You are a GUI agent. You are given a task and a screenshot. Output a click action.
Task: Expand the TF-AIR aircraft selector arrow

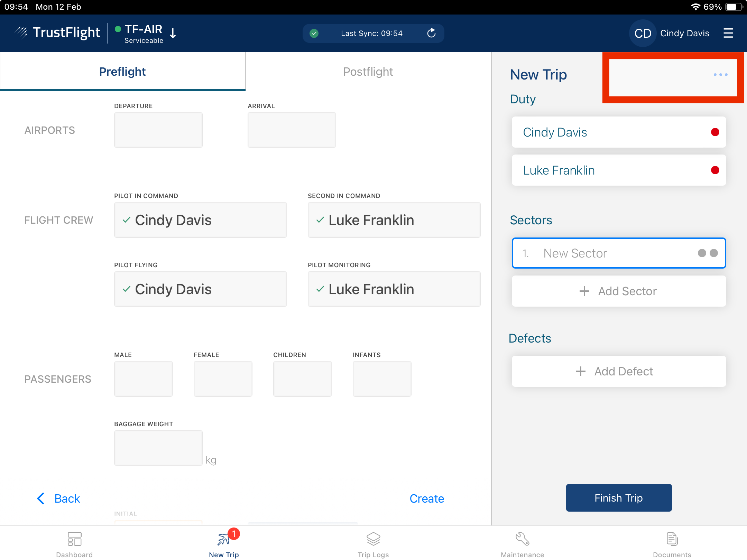[x=173, y=33]
